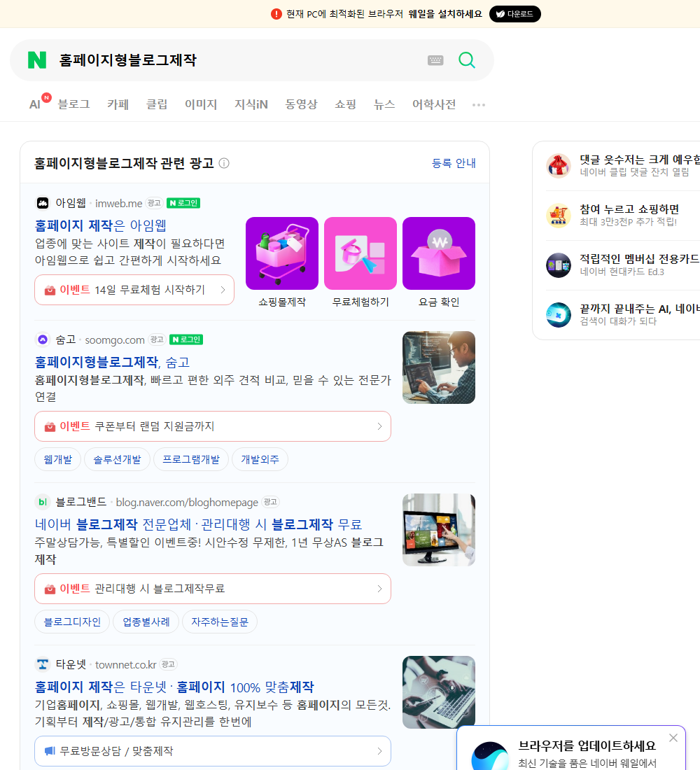Click the 끝까지 끝내주는 AI promo icon
This screenshot has width=700, height=770.
559,315
